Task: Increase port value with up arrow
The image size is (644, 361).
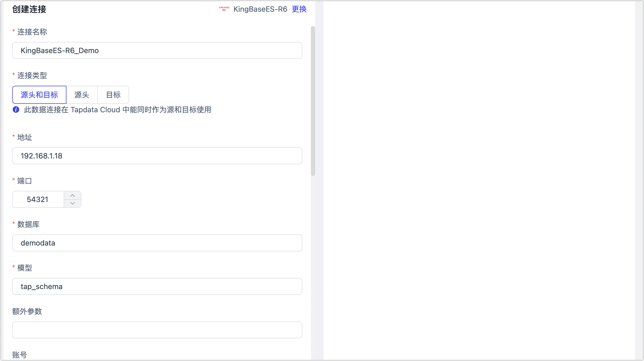Action: tap(73, 195)
